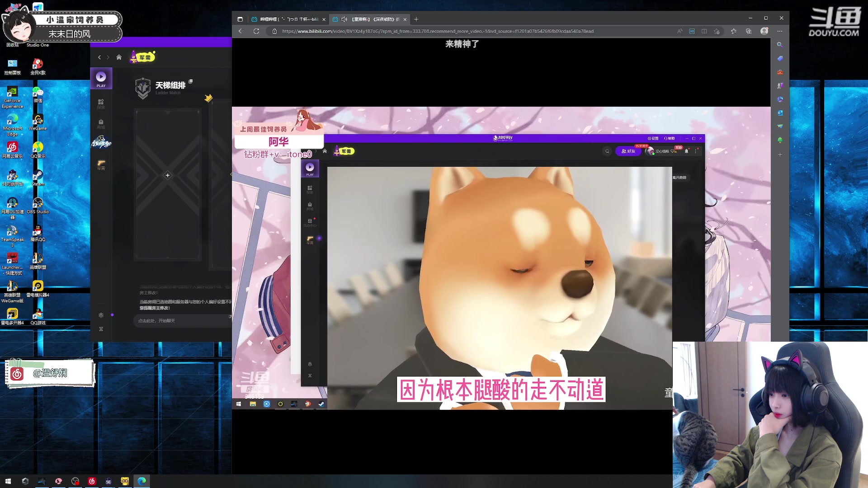Open the 腾讯QQ desktop shortcut
868x488 pixels.
pyautogui.click(x=38, y=234)
